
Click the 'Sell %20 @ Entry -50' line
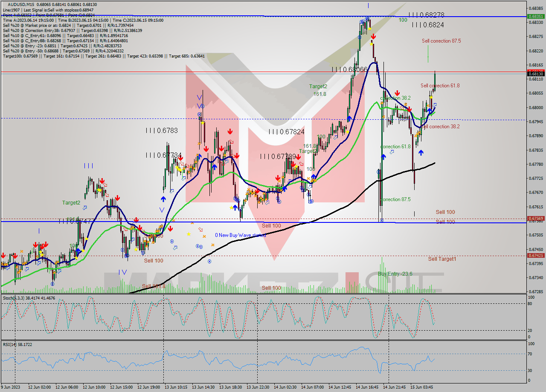coord(63,51)
